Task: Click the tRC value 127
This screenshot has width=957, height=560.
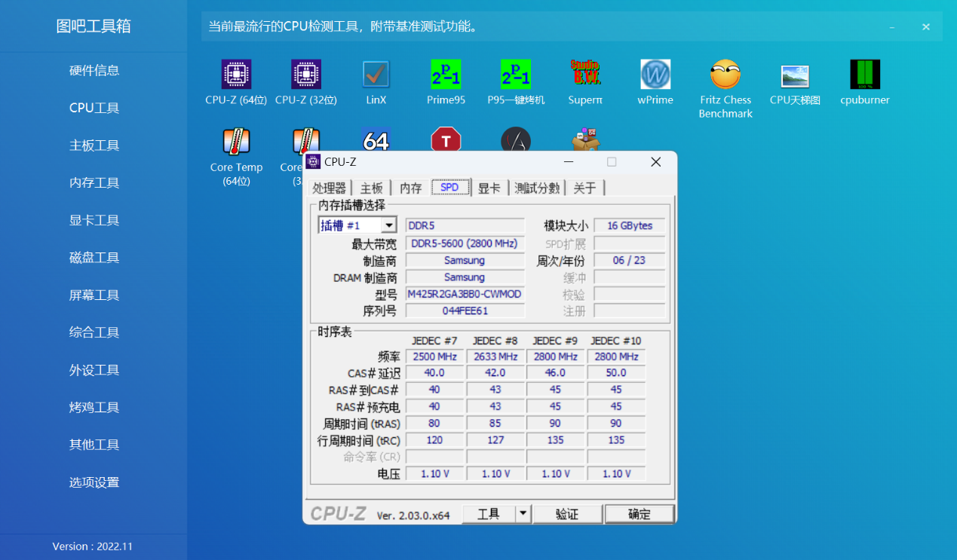Action: point(495,440)
